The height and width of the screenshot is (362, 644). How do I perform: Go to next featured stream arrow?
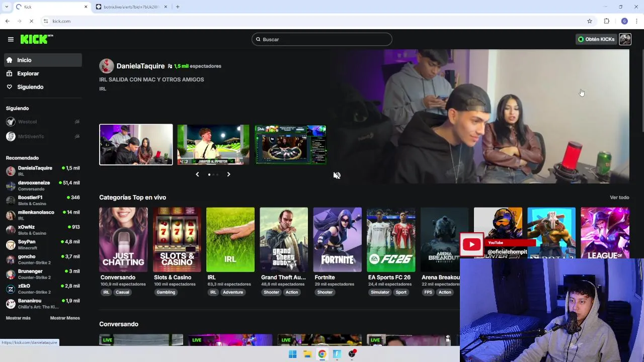pos(228,174)
